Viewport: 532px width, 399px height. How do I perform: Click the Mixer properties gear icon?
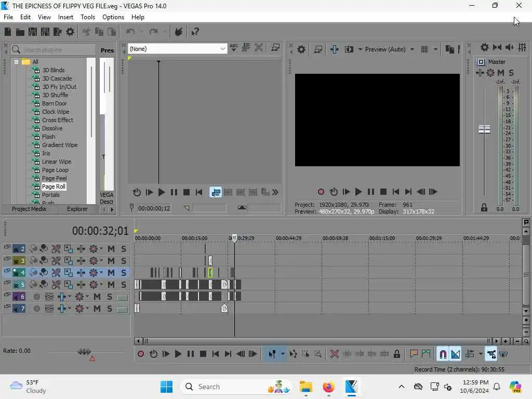tap(485, 47)
